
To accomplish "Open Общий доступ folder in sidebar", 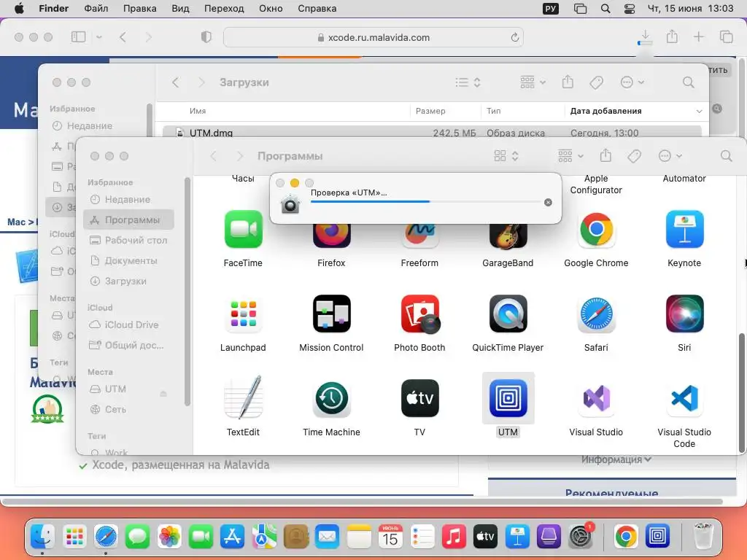I will [x=128, y=345].
